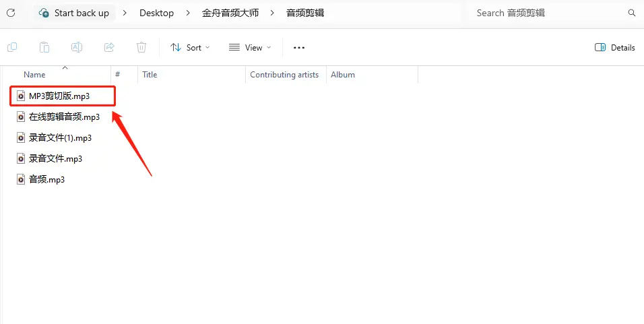This screenshot has width=644, height=324.
Task: Expand chevron after Desktop breadcrumb
Action: pos(188,13)
